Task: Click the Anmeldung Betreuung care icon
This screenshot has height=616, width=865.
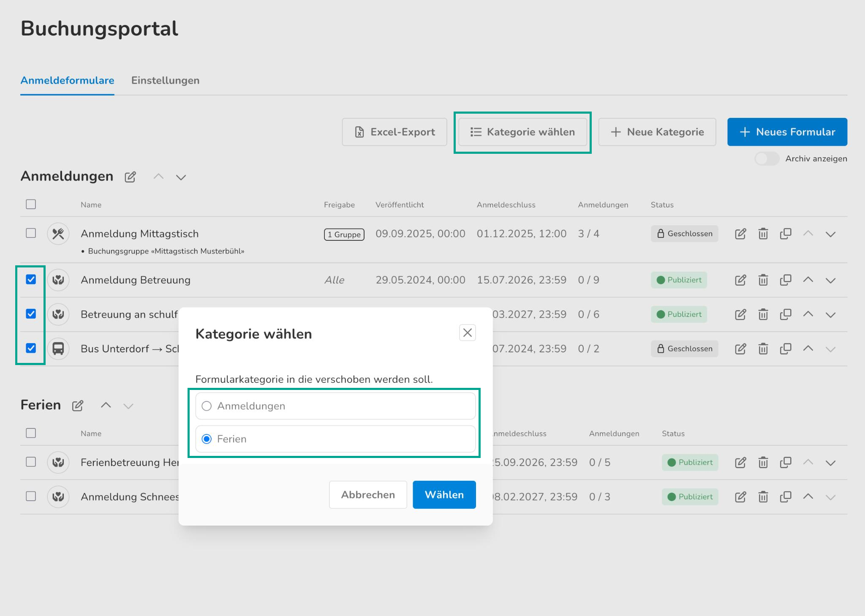Action: pyautogui.click(x=58, y=280)
